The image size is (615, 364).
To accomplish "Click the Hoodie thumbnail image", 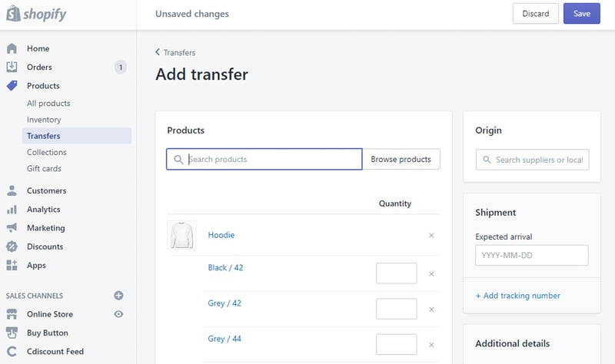I will pyautogui.click(x=181, y=235).
